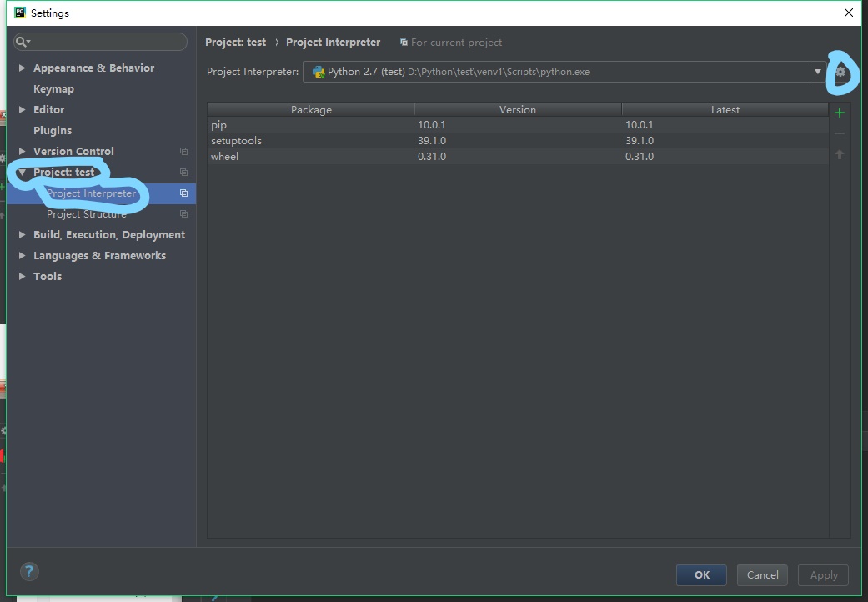Image resolution: width=868 pixels, height=602 pixels.
Task: Select Languages & Frameworks label
Action: coord(100,256)
